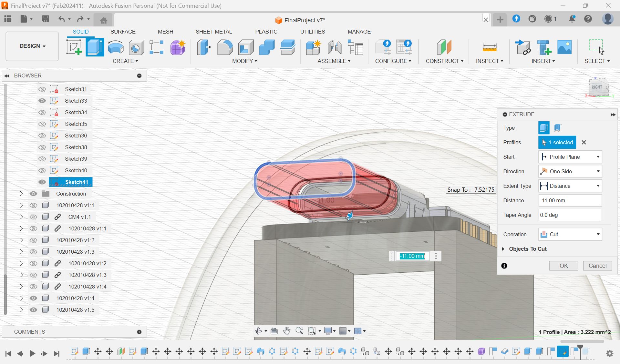Viewport: 620px width, 364px height.
Task: Click the ViewCube RIGHT face
Action: pos(597,87)
